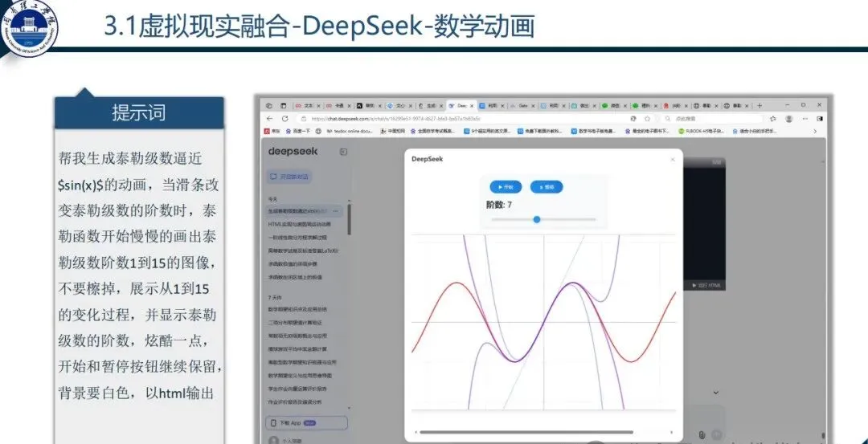Screen dimensions: 868x444
Task: Click the chat.deepseek.com address bar
Action: click(465, 118)
